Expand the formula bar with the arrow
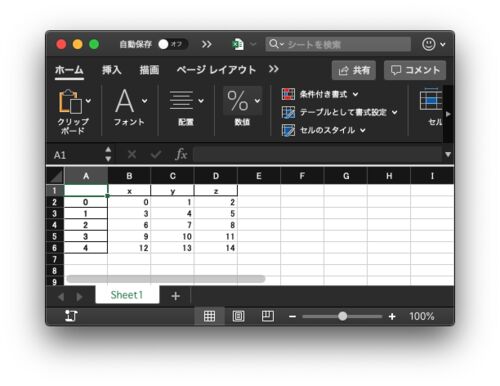The height and width of the screenshot is (386, 500). [448, 155]
